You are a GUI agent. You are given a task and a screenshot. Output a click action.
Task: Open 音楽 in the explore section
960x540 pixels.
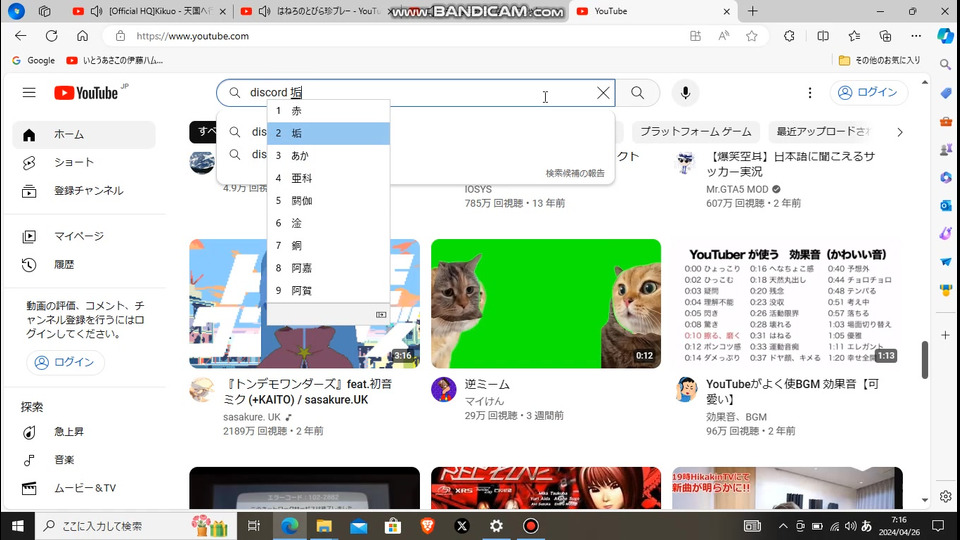(x=84, y=460)
